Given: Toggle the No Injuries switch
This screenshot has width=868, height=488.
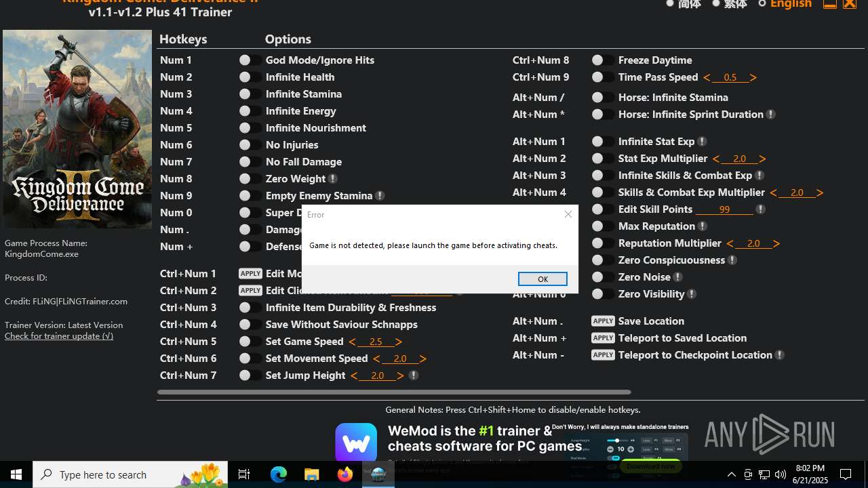Looking at the screenshot, I should pos(250,145).
